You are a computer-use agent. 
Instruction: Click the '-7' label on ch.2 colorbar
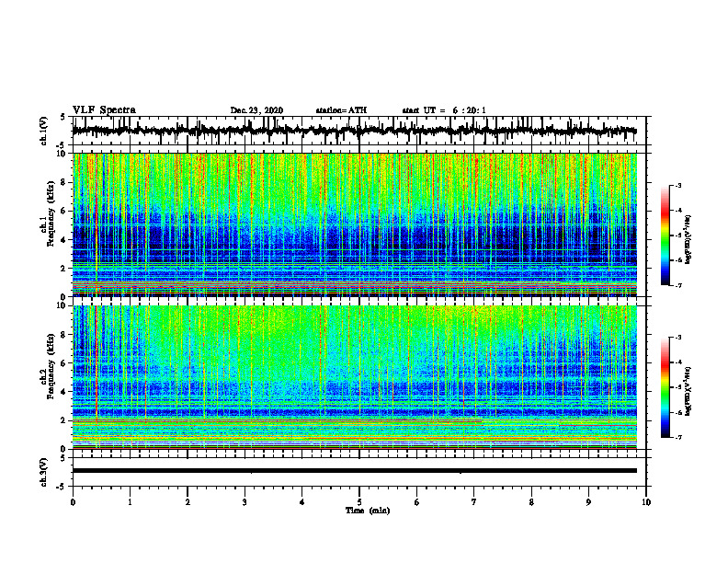pyautogui.click(x=678, y=437)
